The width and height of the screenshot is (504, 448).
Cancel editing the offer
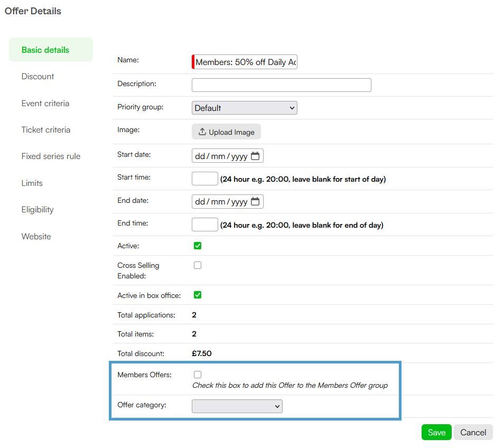point(473,432)
